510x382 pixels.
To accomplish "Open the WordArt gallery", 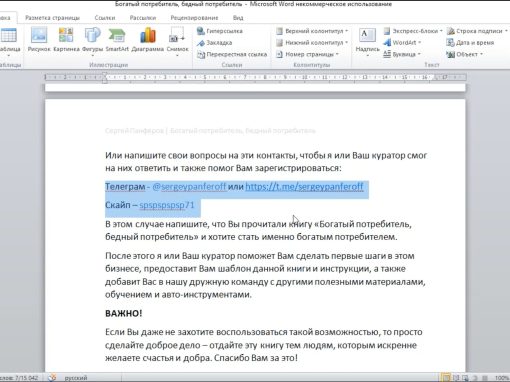I will pos(402,42).
